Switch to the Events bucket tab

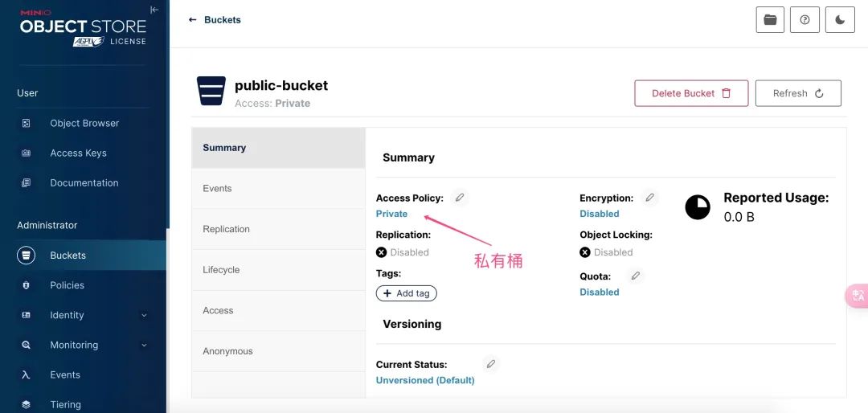pos(217,188)
